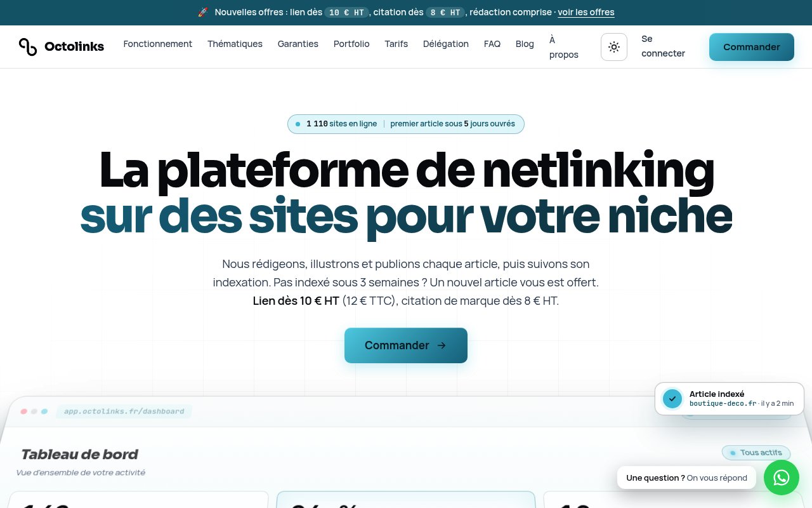Click 'Vue d'ensemble de votre activité' subtitle

[x=81, y=472]
